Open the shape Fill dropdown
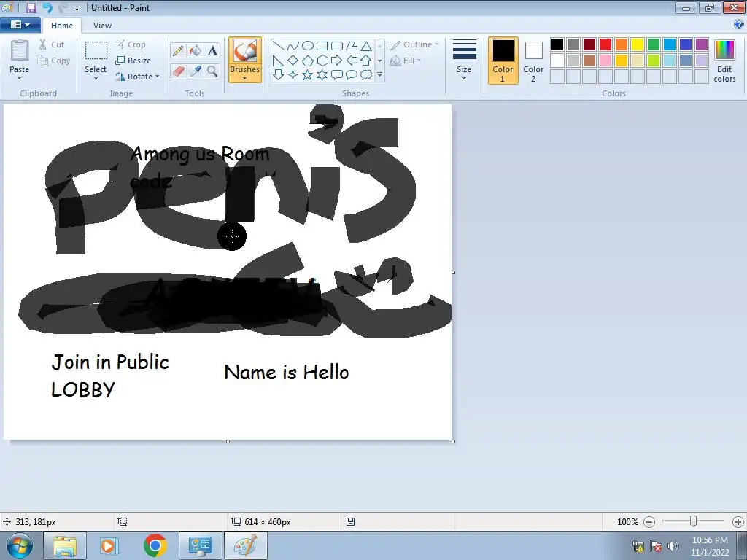The width and height of the screenshot is (747, 560). pos(406,61)
